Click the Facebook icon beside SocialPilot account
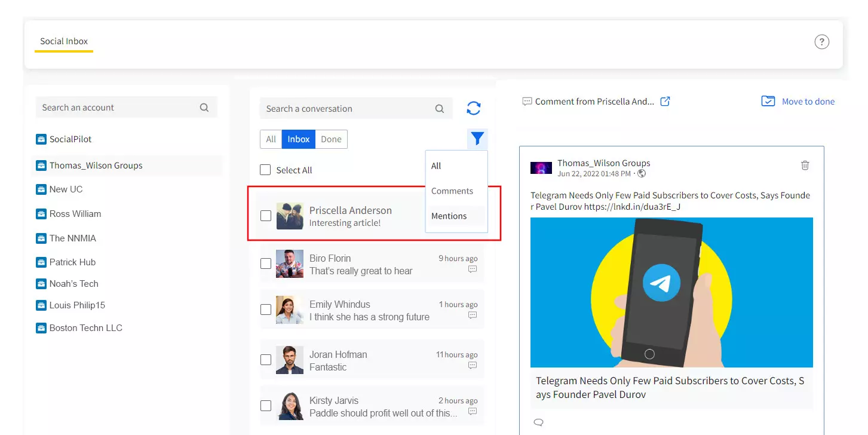This screenshot has width=868, height=435. pyautogui.click(x=41, y=139)
